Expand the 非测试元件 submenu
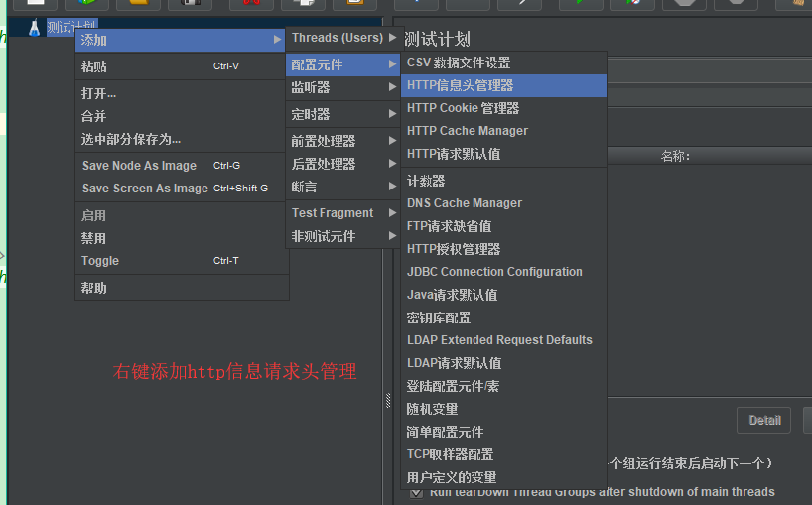 tap(342, 236)
